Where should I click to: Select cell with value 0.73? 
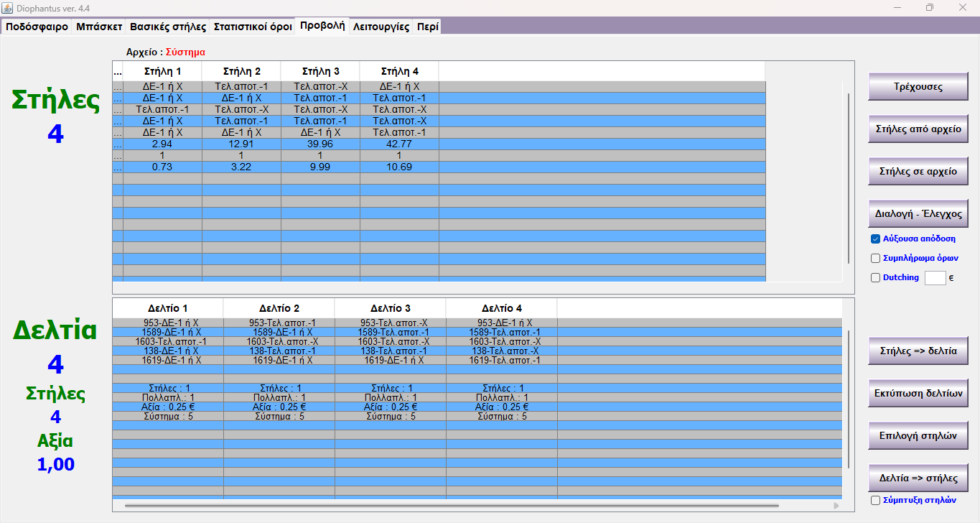point(162,167)
